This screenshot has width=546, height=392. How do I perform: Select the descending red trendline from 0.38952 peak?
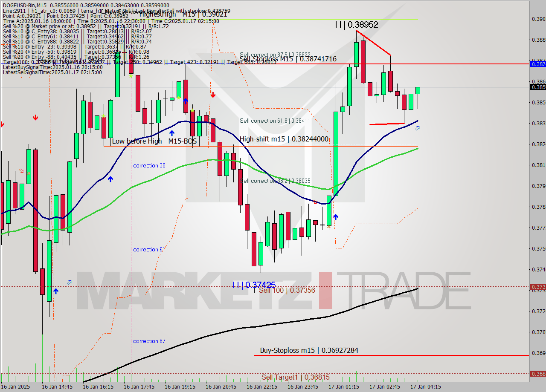pyautogui.click(x=373, y=43)
